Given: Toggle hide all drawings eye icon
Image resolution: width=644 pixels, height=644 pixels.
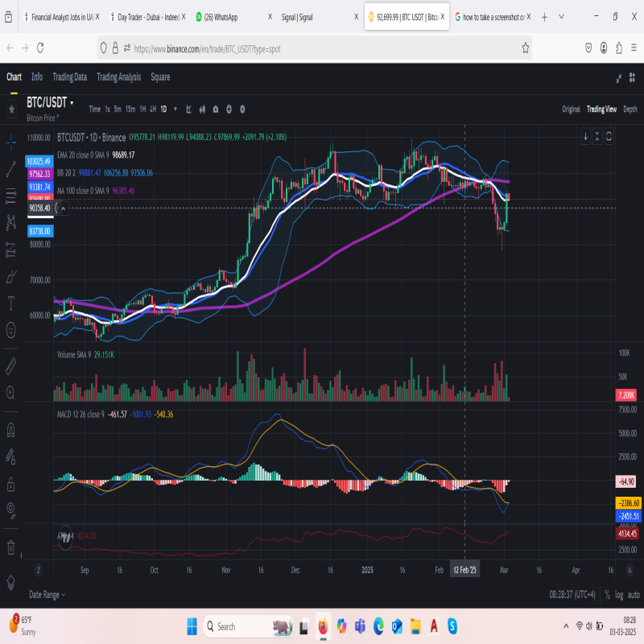Looking at the screenshot, I should 11,510.
